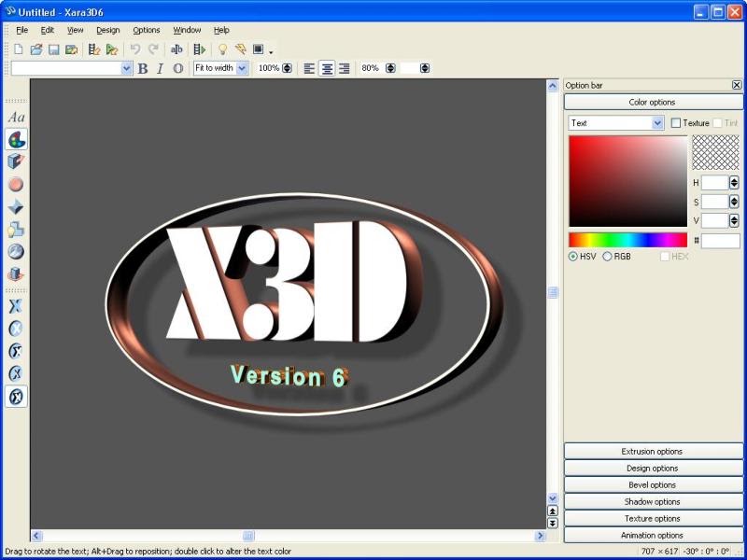This screenshot has width=747, height=560.
Task: Open the Fit to width zoom dropdown
Action: pos(220,68)
